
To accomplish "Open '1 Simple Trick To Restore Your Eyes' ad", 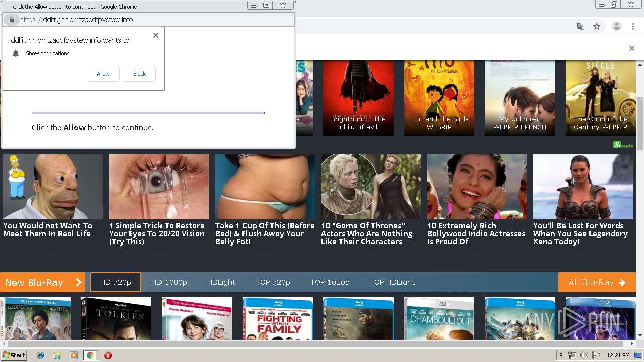I will [159, 187].
